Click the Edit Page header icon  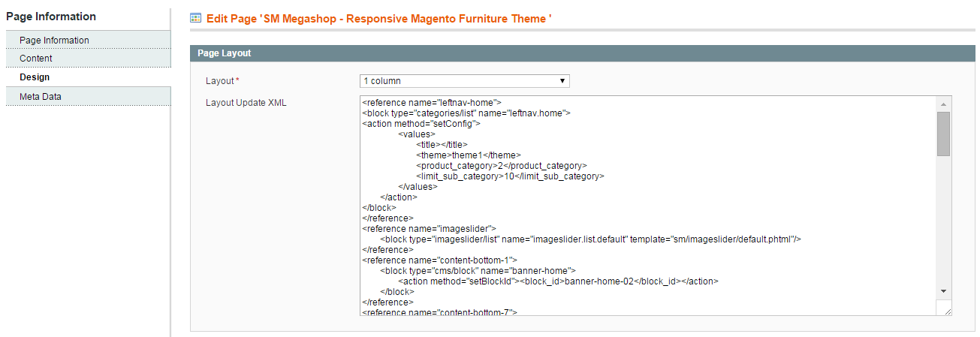(195, 17)
